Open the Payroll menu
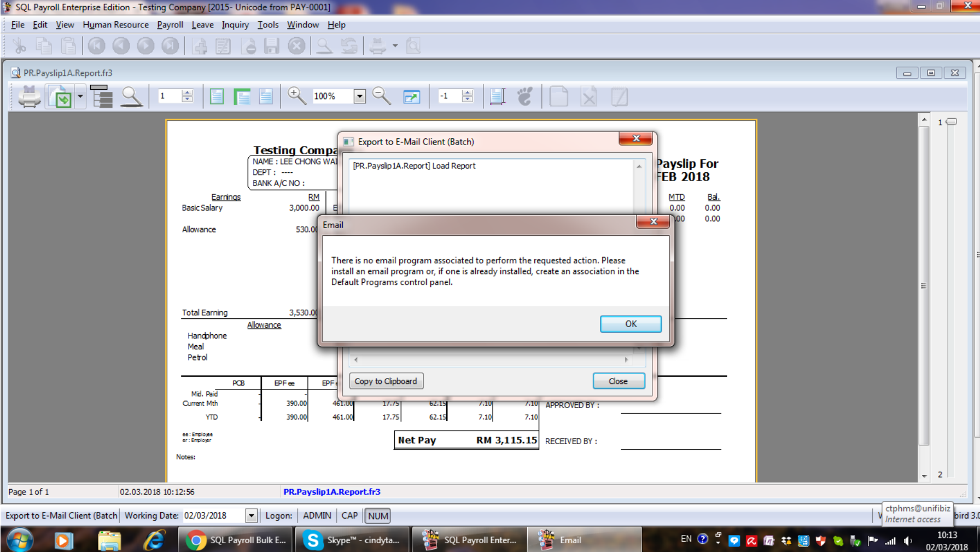980x552 pixels. tap(170, 25)
